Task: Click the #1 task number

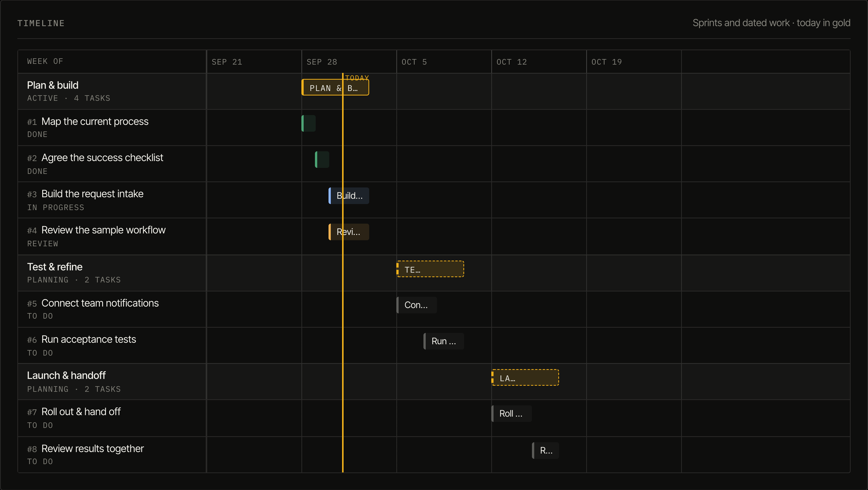Action: tap(32, 122)
